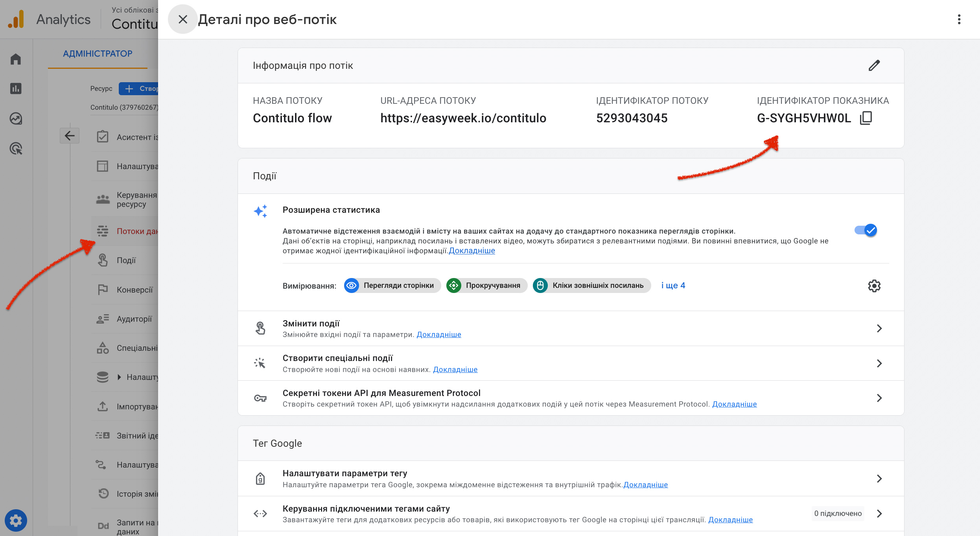Select the 'Прокручування' chip

[486, 285]
